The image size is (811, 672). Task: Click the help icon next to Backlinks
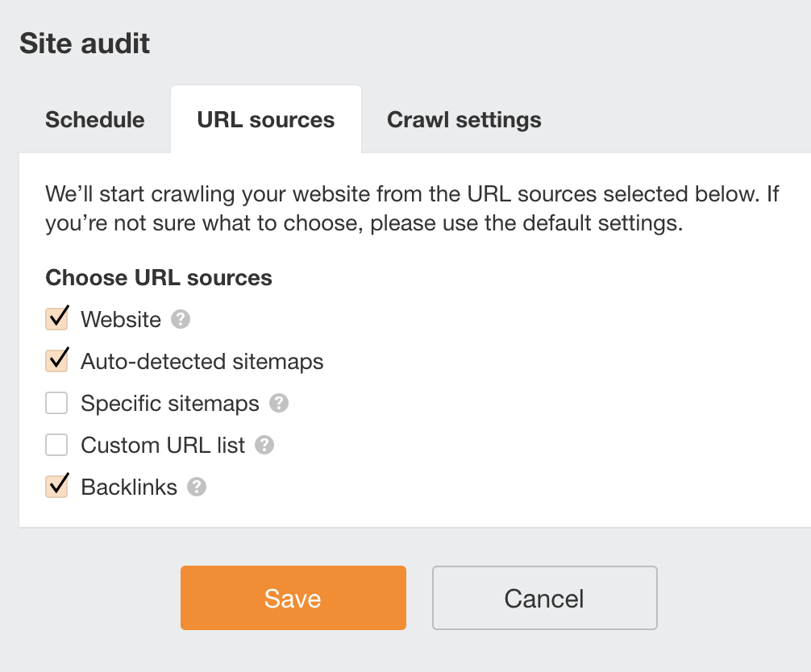tap(197, 487)
